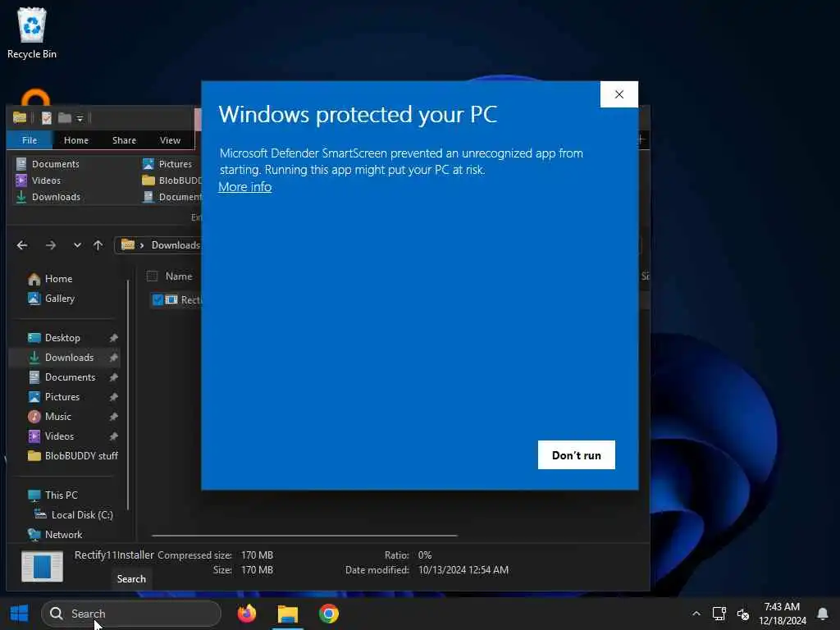Click the Don't run button
Viewport: 840px width, 630px height.
pos(577,454)
